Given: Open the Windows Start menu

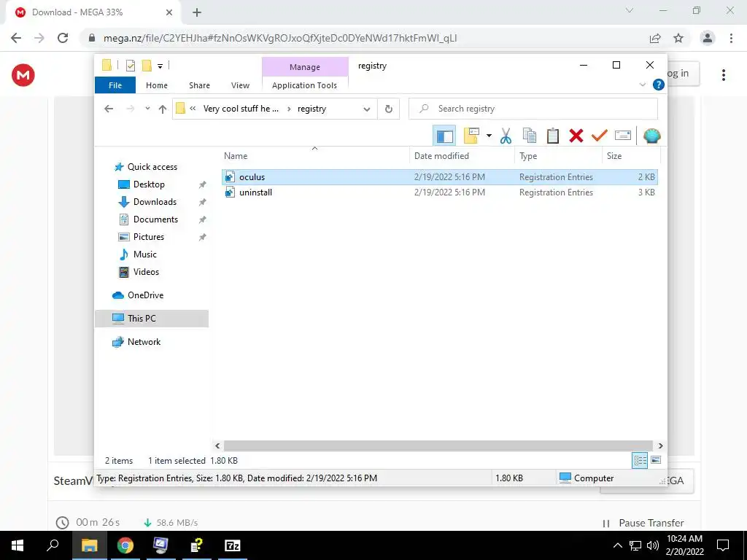Looking at the screenshot, I should pos(18,545).
